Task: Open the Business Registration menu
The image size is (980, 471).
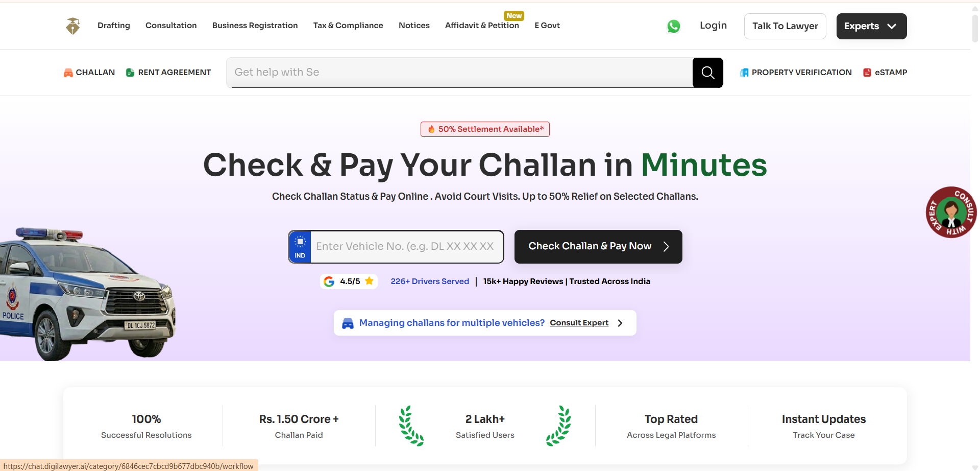Action: 255,26
